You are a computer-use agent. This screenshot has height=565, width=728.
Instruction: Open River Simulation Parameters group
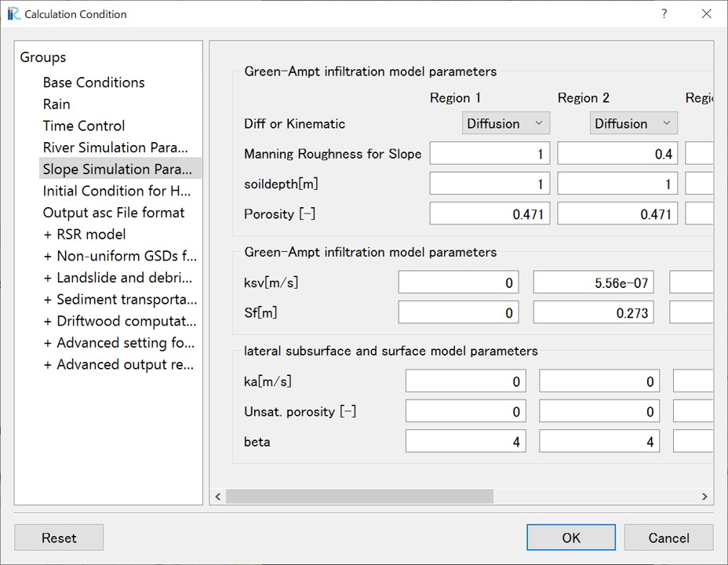point(115,148)
